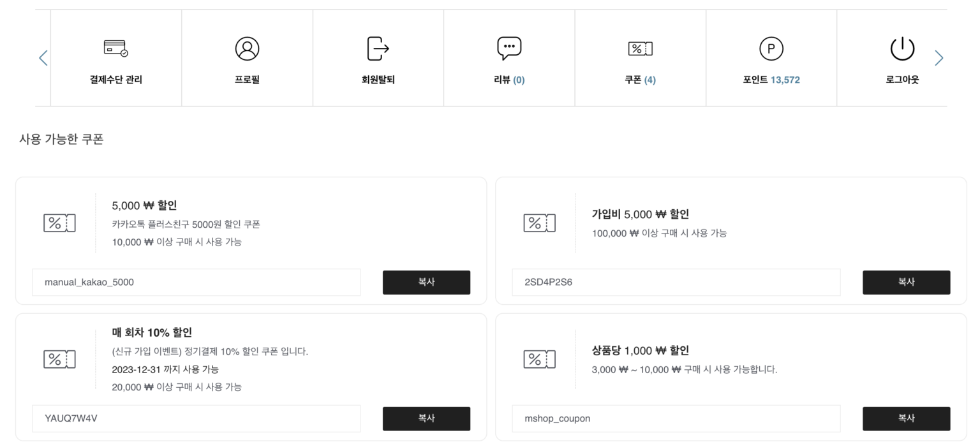
Task: Click coupon icon on 5,000 ₩ discount card
Action: coord(59,223)
